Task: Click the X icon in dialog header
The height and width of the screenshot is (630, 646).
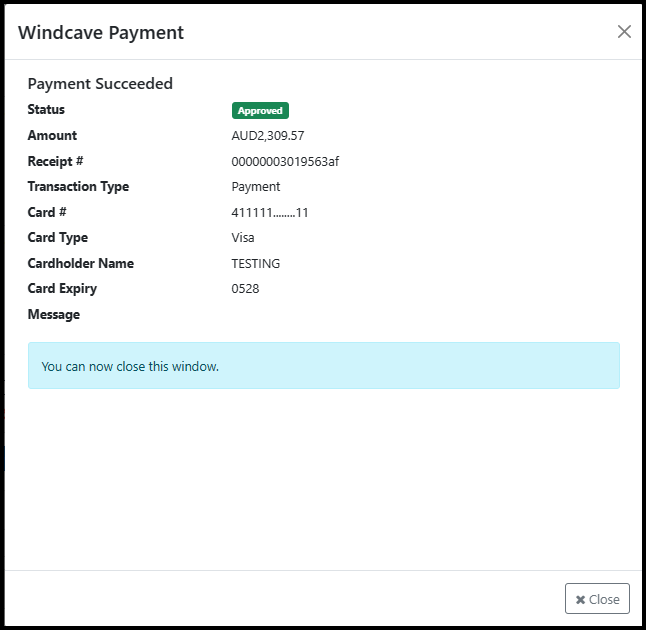Action: click(x=624, y=32)
